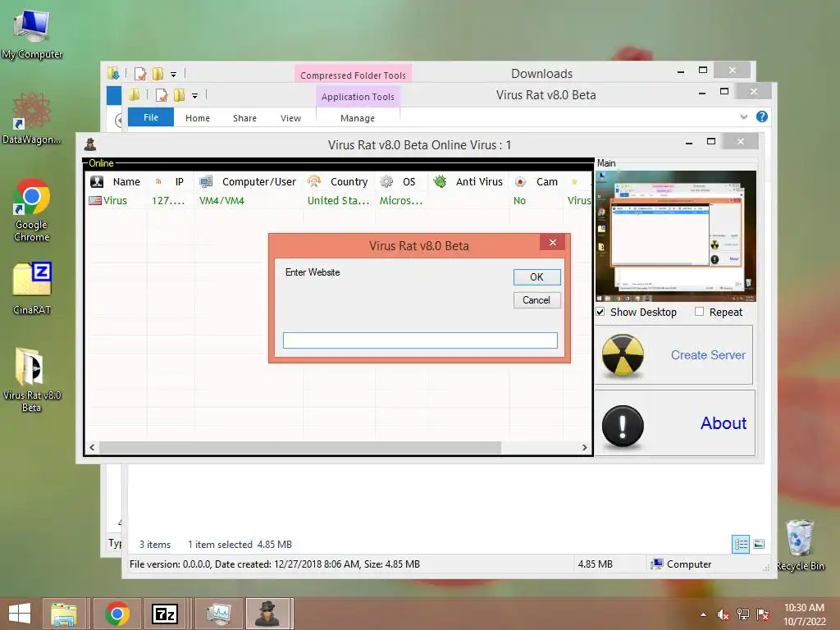Image resolution: width=840 pixels, height=630 pixels.
Task: Click the client list horizontal scrollbar thumb
Action: (x=300, y=447)
